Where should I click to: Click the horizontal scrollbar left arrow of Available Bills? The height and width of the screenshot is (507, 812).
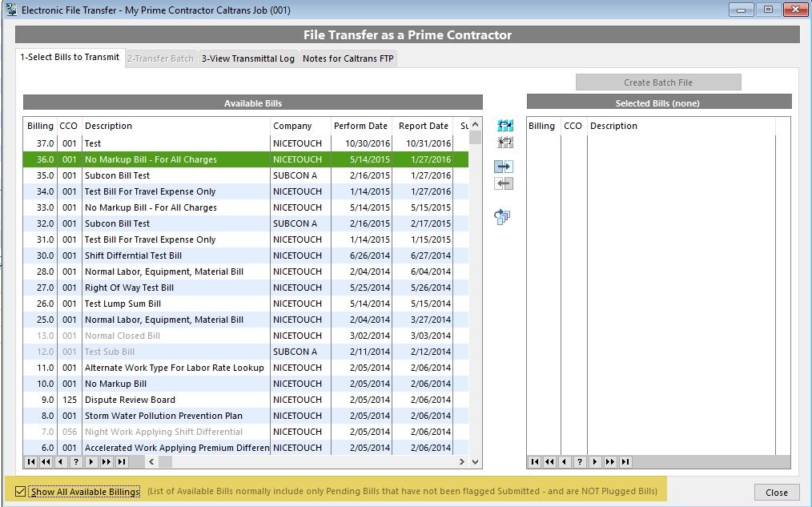pos(151,462)
